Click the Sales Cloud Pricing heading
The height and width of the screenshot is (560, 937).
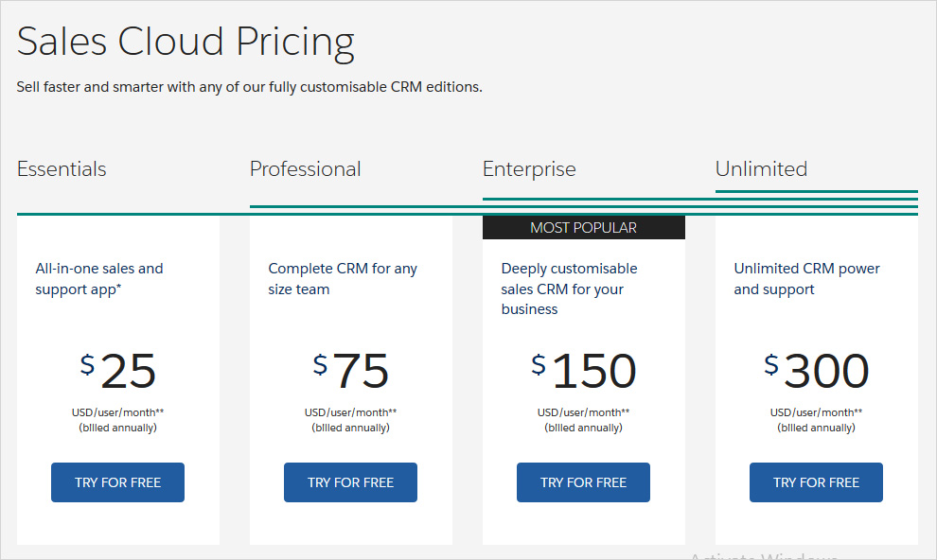click(x=186, y=43)
